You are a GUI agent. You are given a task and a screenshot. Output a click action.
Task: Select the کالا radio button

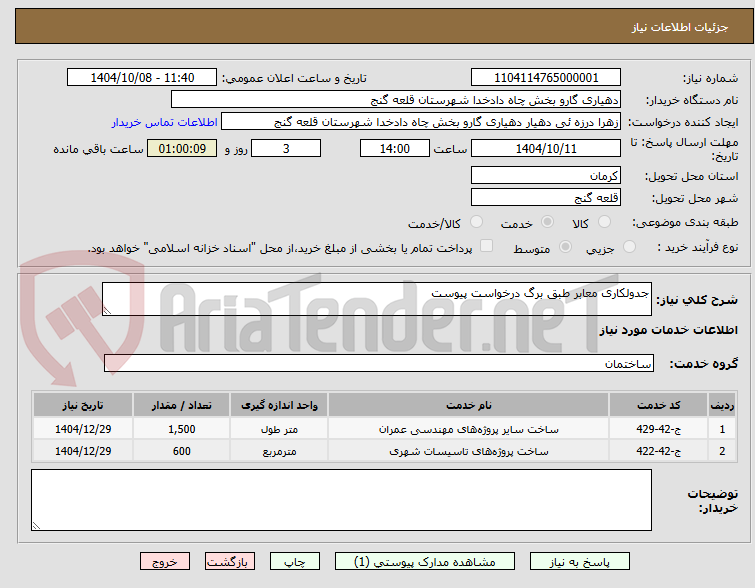(x=604, y=222)
